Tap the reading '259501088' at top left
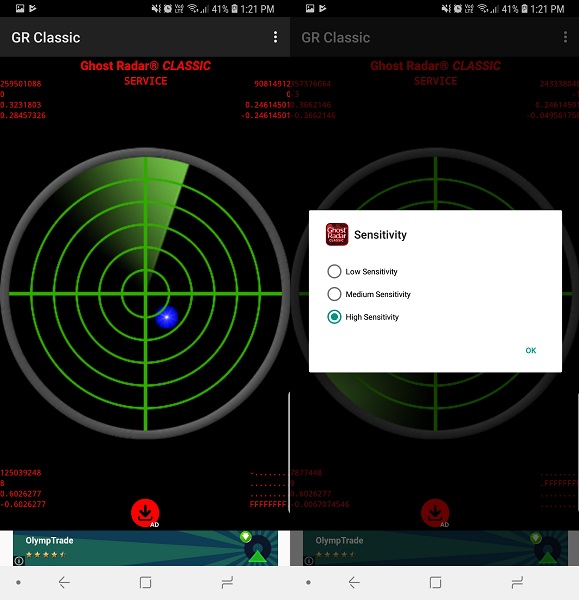579x600 pixels. (x=21, y=84)
